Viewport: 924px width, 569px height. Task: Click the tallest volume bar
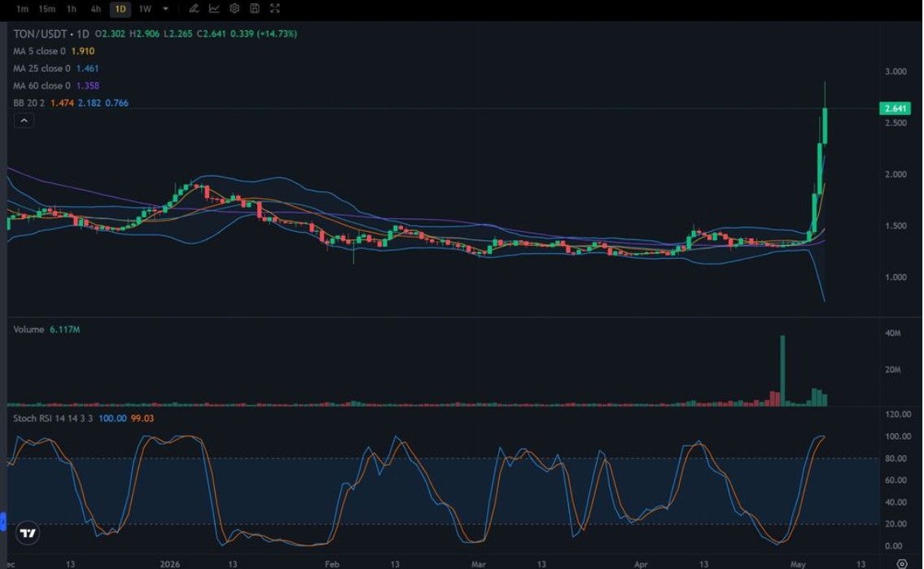point(782,370)
